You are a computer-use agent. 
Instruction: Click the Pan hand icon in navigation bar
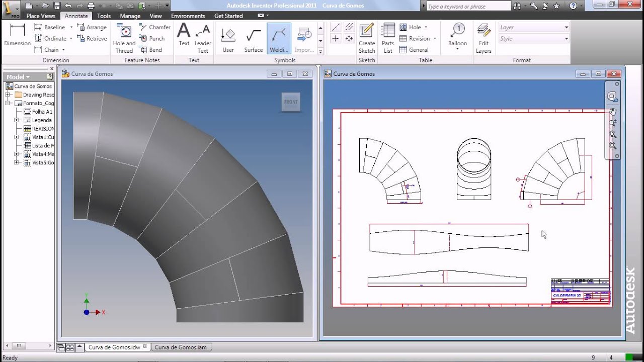coord(612,112)
